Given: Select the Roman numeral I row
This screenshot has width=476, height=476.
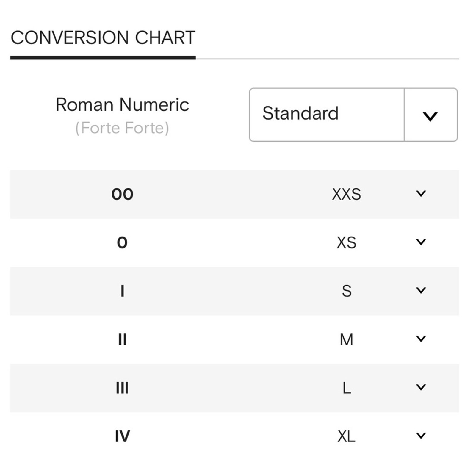Looking at the screenshot, I should tap(234, 291).
